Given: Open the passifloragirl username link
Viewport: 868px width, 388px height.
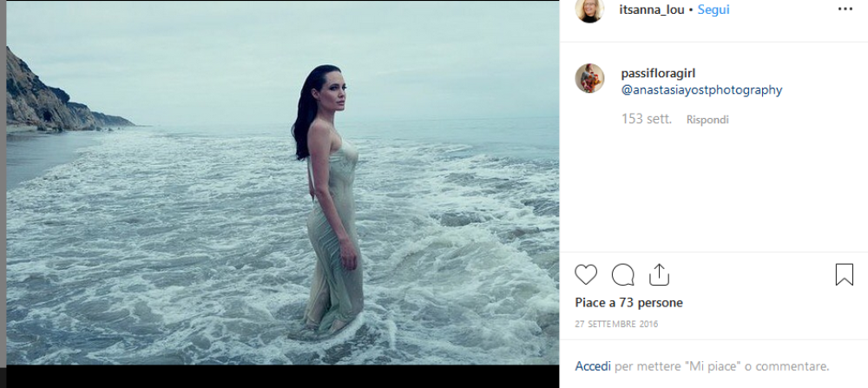Looking at the screenshot, I should click(658, 74).
